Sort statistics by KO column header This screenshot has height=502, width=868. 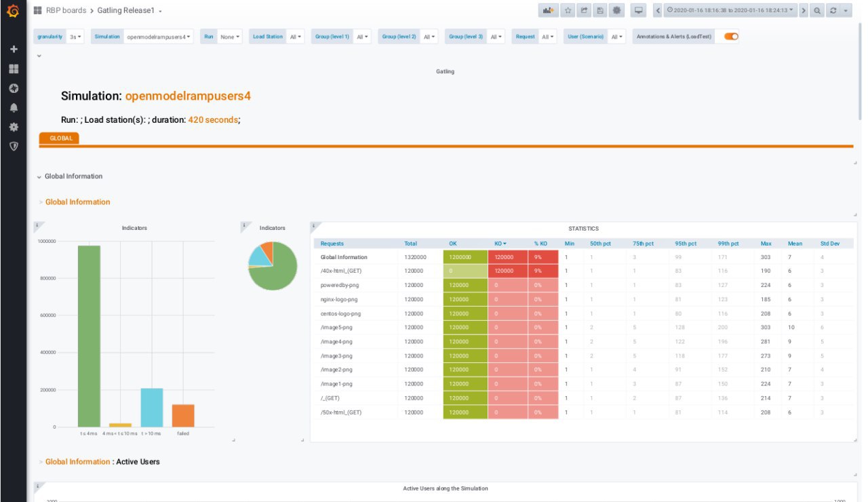(x=500, y=243)
